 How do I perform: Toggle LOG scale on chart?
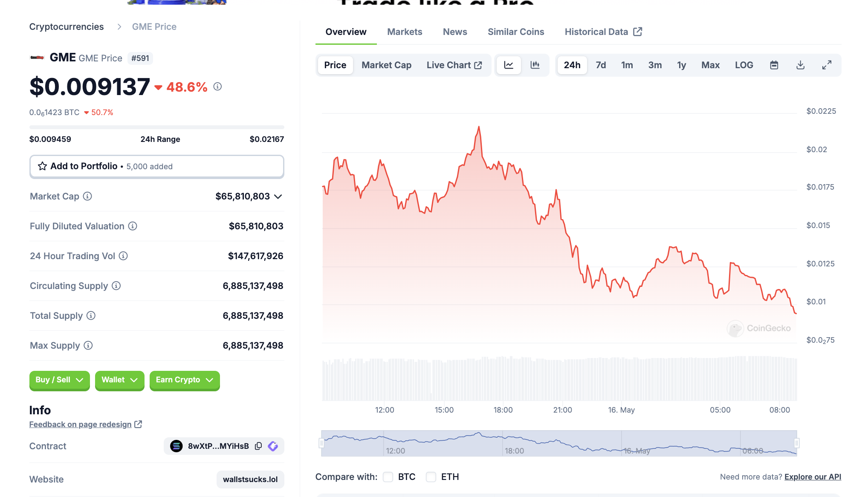(x=744, y=65)
